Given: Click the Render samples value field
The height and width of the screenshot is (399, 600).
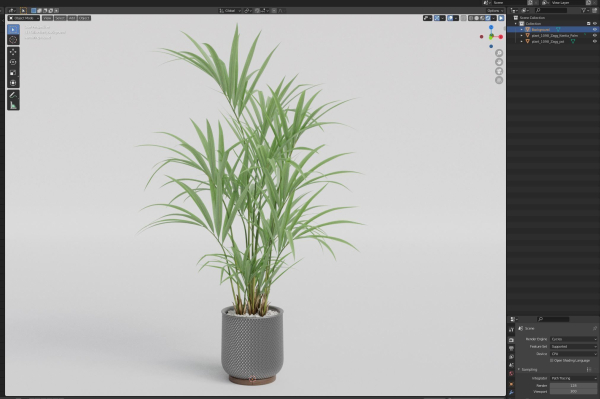Looking at the screenshot, I should tap(574, 386).
